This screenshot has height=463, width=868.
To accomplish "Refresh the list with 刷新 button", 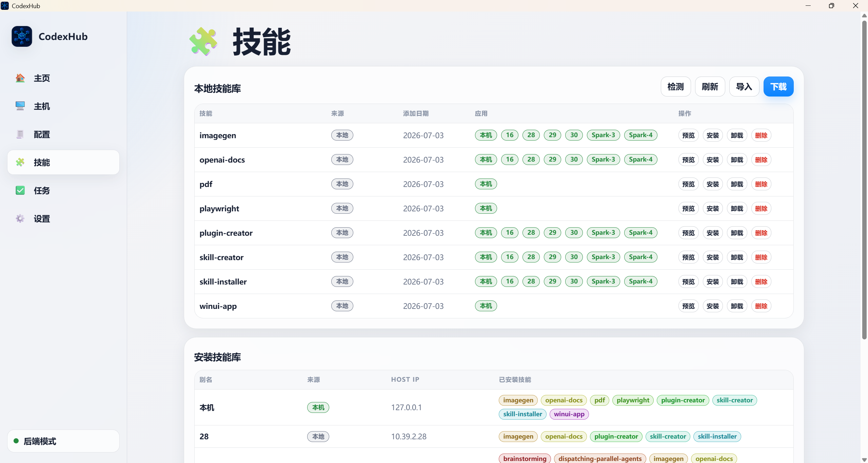I will [710, 87].
